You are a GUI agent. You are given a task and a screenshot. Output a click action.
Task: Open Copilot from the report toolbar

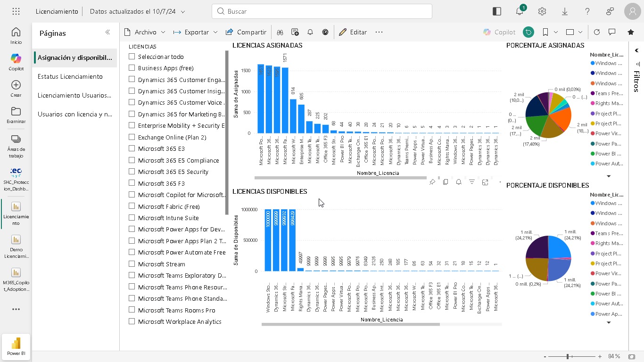click(499, 32)
